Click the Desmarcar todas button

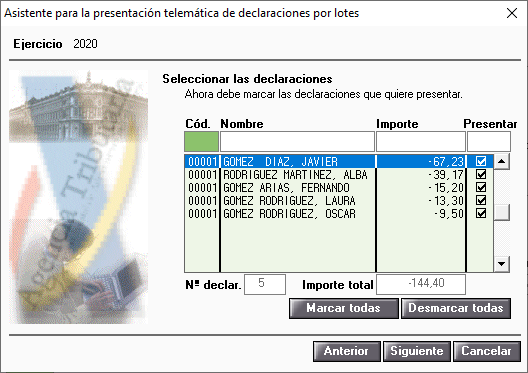(456, 308)
